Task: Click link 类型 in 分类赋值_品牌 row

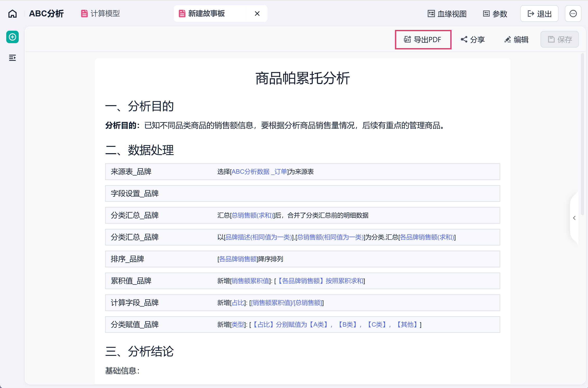Action: pos(238,325)
